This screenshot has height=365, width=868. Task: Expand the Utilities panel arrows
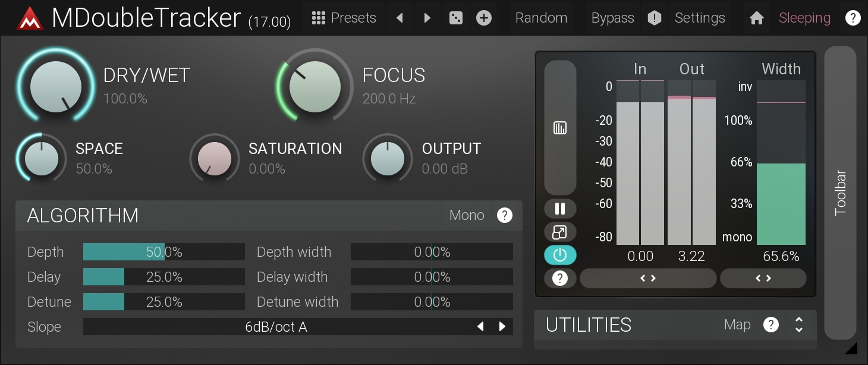pyautogui.click(x=799, y=325)
